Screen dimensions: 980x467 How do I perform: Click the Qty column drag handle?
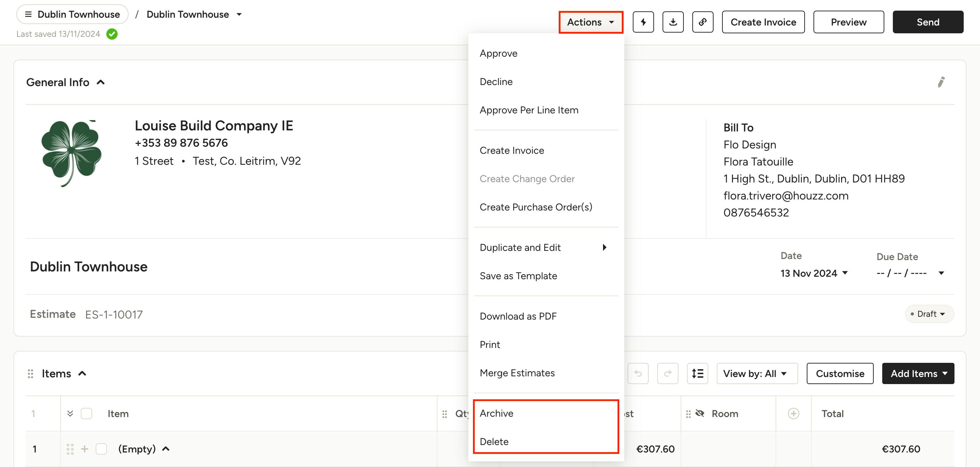tap(444, 414)
